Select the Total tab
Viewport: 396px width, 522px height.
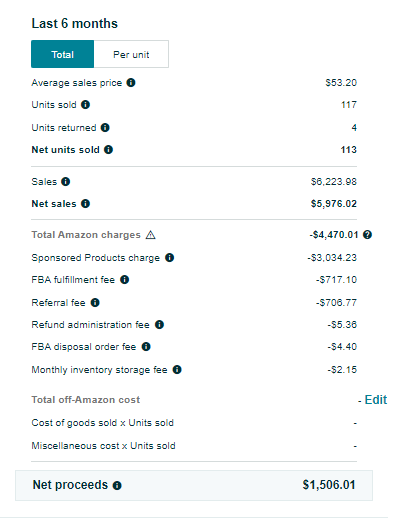point(63,54)
